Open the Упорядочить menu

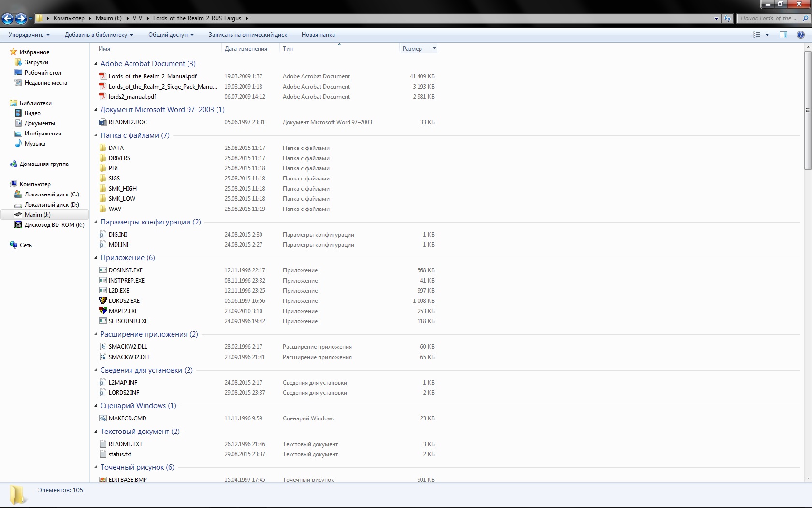coord(29,35)
